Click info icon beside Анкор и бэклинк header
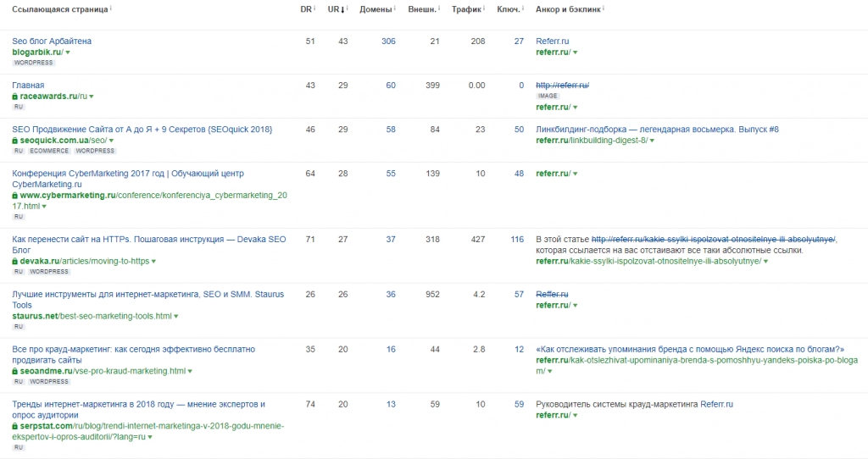The image size is (868, 459). [x=604, y=8]
